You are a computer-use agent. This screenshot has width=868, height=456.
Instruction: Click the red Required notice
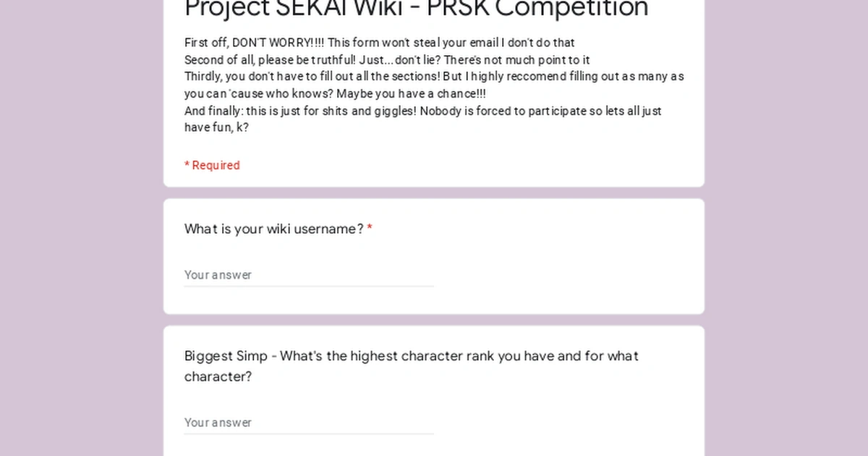[212, 165]
